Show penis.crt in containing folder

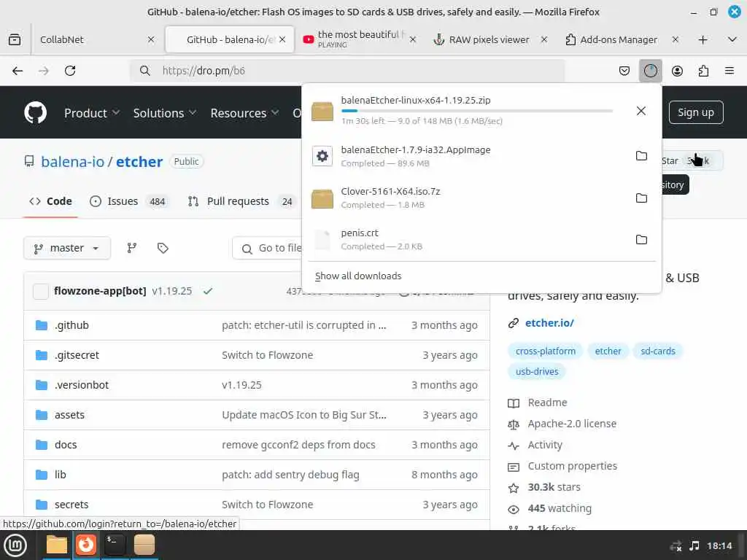coord(641,239)
